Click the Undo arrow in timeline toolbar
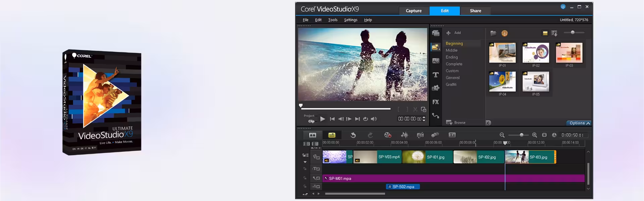This screenshot has width=644, height=201. point(353,135)
